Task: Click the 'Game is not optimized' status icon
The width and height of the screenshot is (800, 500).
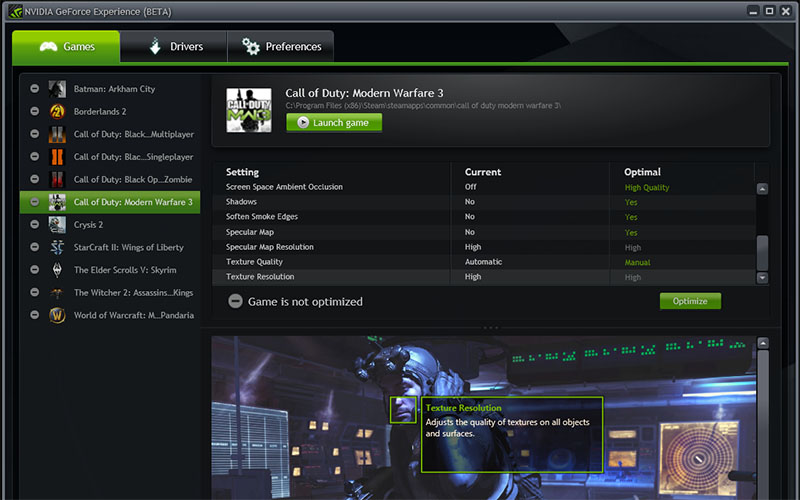Action: tap(235, 302)
